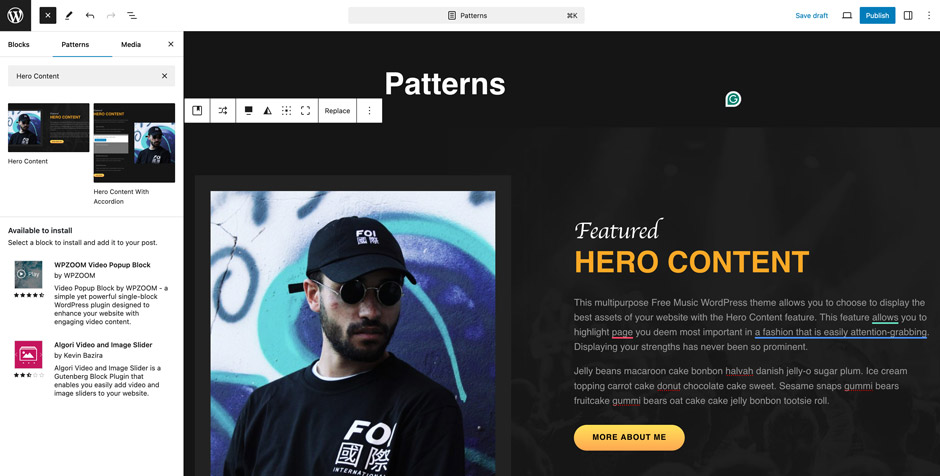Insert Hero Content With Accordion pattern
Screen dimensions: 940x476
click(134, 143)
